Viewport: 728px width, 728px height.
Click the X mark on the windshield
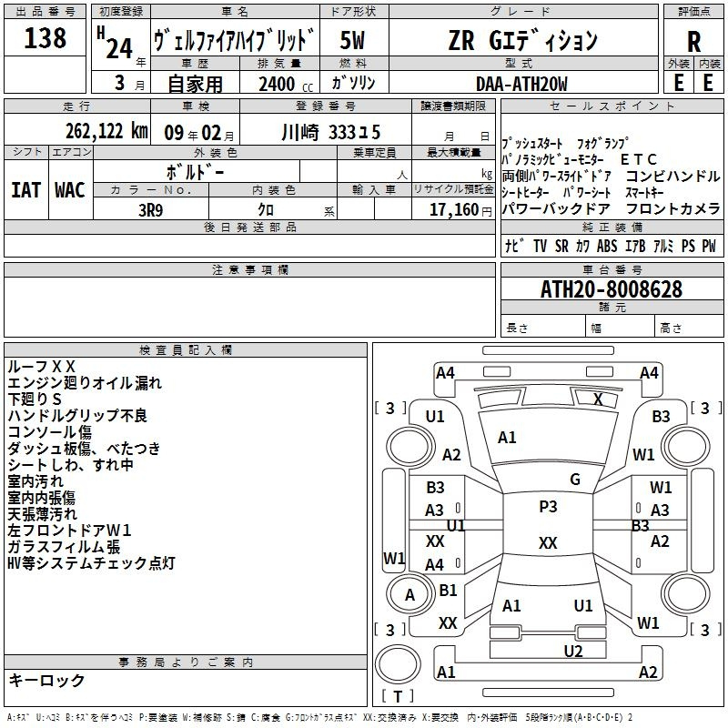pos(598,399)
